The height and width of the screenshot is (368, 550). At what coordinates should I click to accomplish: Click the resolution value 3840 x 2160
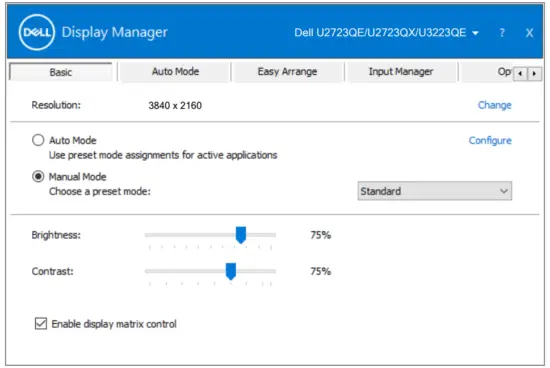tap(175, 105)
